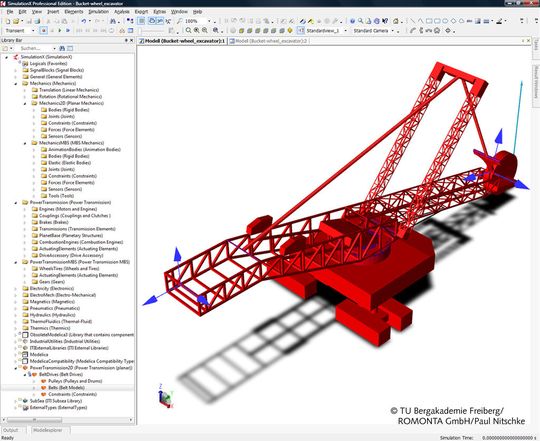Open the Transient simulation mode dropdown
The image size is (540, 441).
click(x=33, y=31)
